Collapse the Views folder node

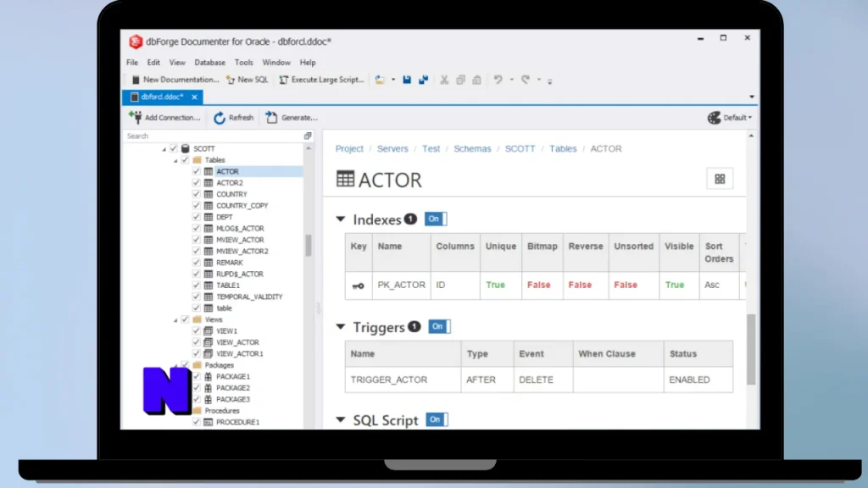pos(175,320)
